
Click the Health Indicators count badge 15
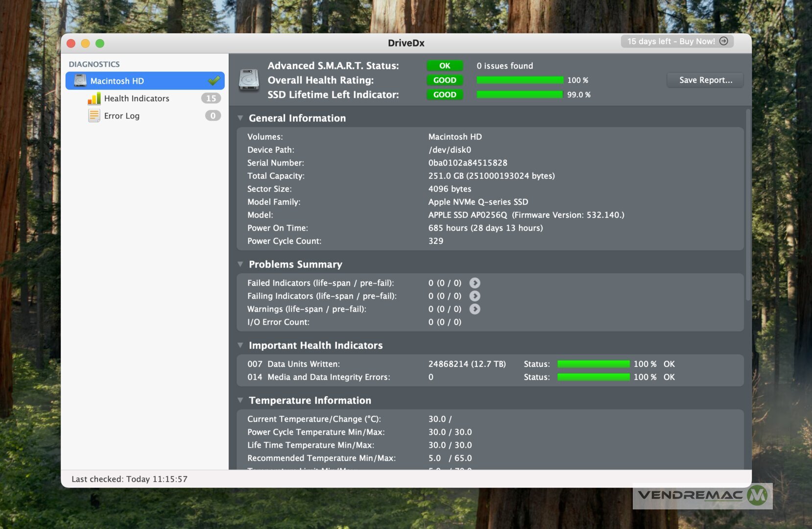pyautogui.click(x=211, y=98)
